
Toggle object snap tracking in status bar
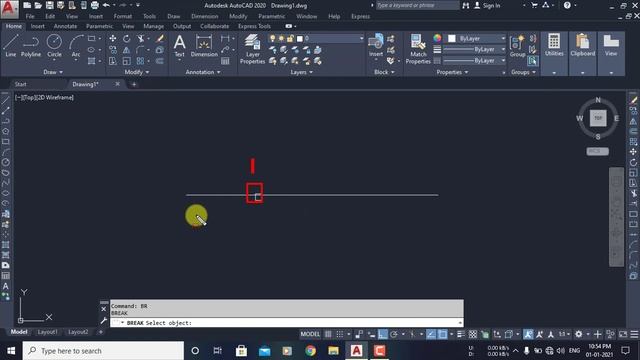(x=431, y=334)
